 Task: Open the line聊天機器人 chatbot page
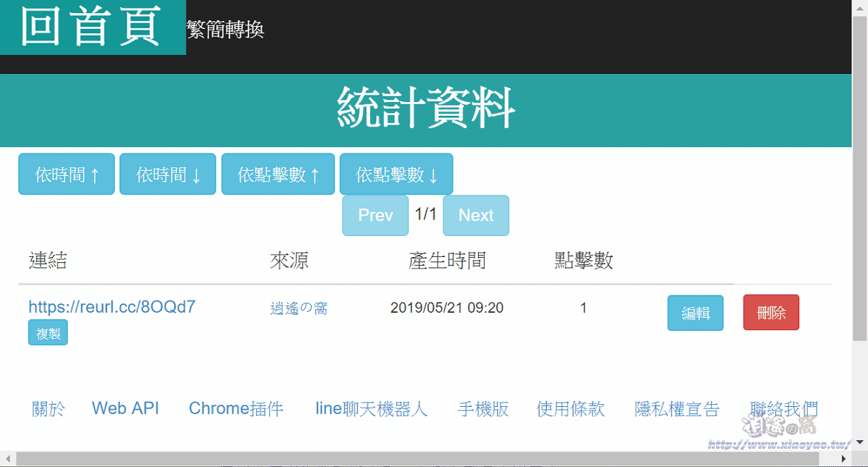coord(372,408)
